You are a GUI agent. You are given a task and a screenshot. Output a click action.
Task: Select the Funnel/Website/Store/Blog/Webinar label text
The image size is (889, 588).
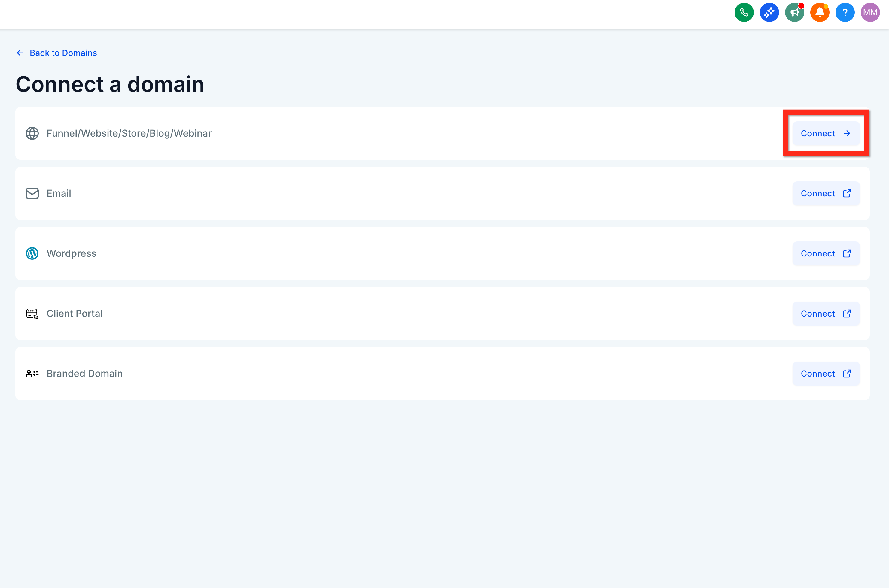pos(129,133)
